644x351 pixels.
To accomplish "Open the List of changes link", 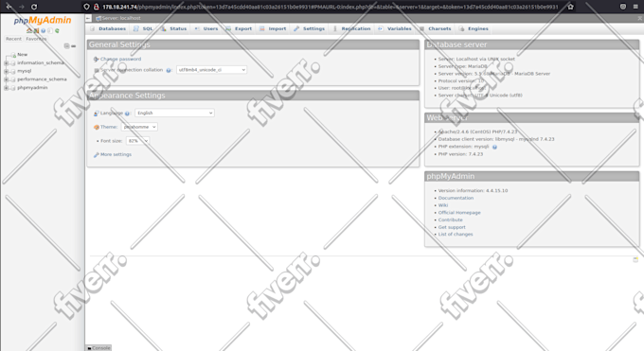I will 456,235.
